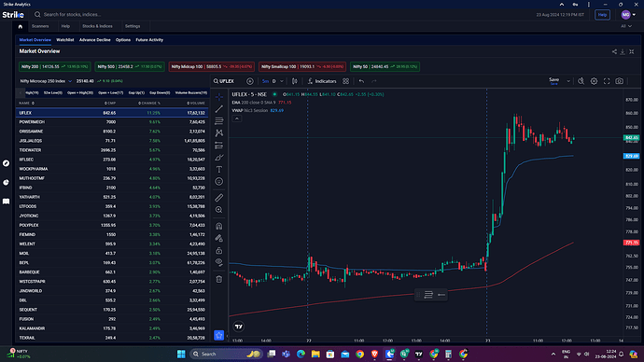Viewport: 644px width, 362px height.
Task: Open chart settings gear icon
Action: point(594,81)
